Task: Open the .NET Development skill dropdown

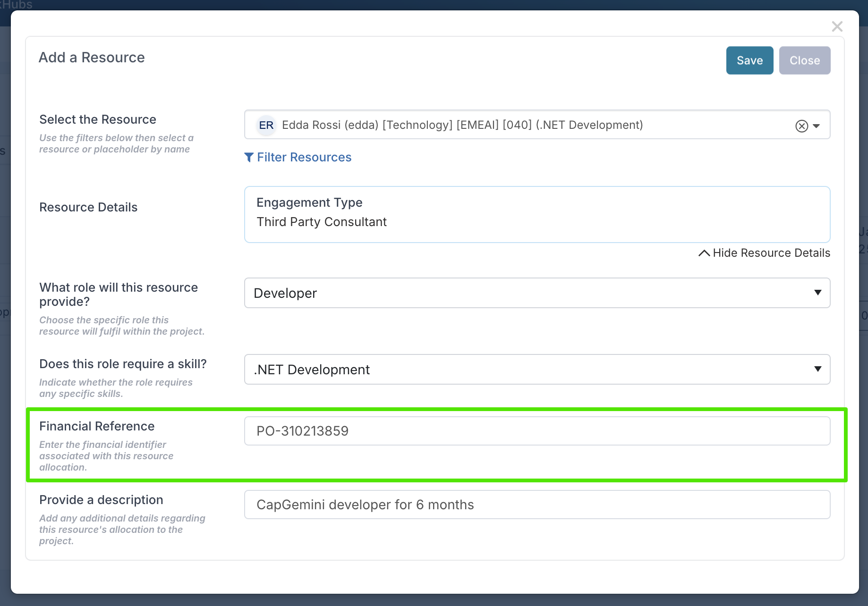Action: [x=537, y=370]
